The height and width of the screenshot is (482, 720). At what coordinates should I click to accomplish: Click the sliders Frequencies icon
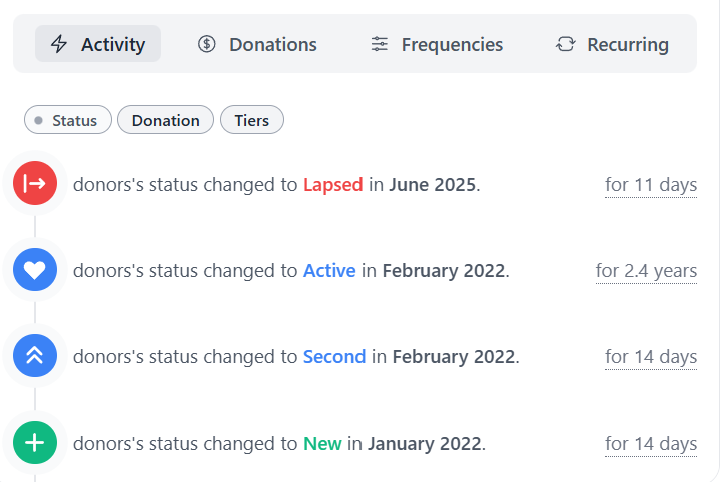[x=380, y=44]
